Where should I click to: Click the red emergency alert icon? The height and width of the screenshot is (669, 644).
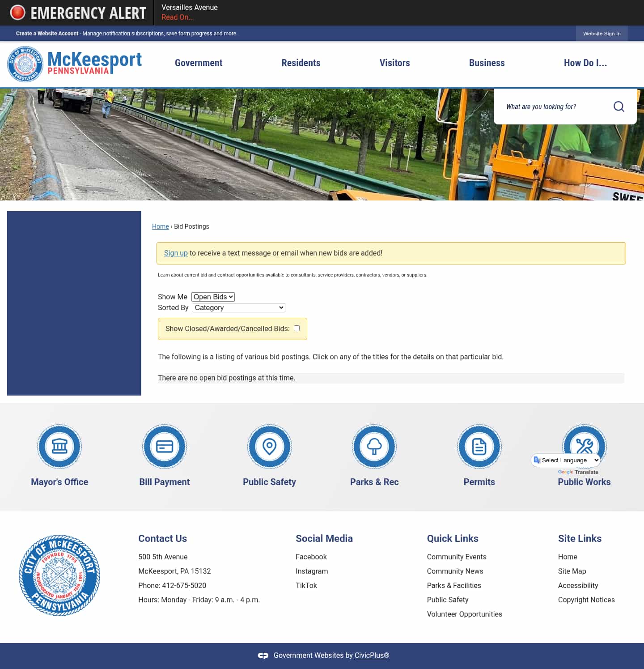click(18, 13)
